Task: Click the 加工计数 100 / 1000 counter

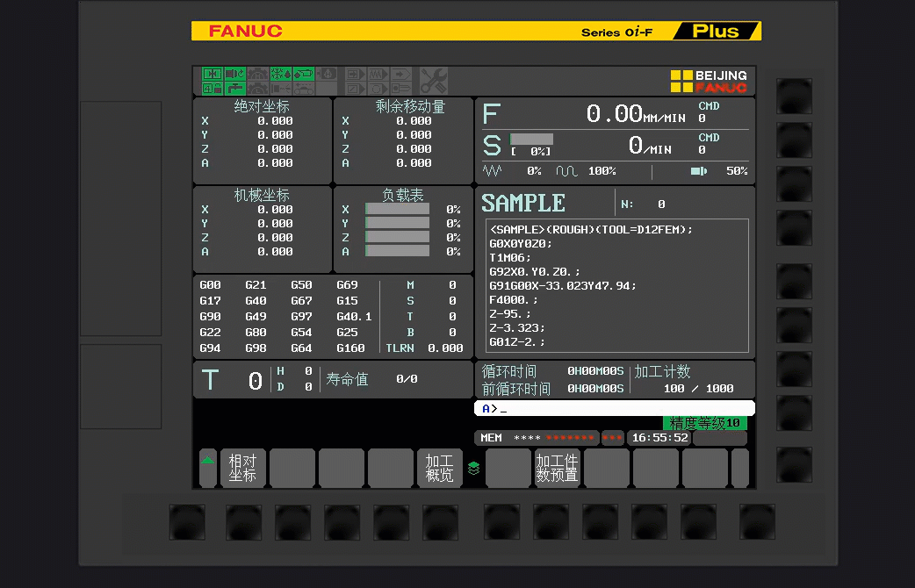Action: (684, 380)
